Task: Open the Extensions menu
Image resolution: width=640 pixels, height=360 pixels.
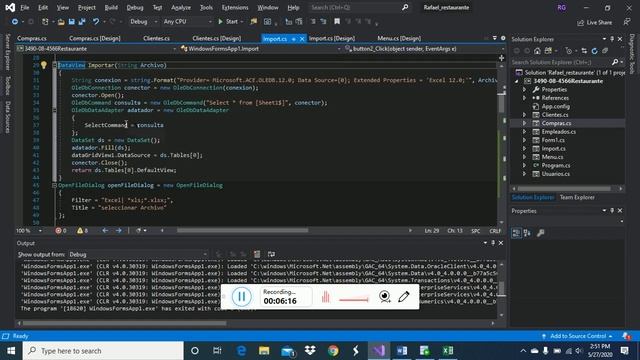Action: coord(235,7)
